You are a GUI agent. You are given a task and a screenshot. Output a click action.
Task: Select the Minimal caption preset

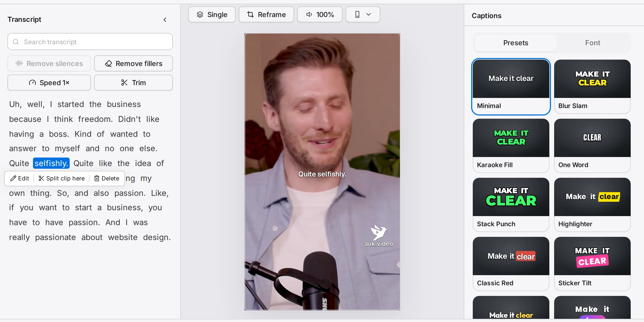click(511, 87)
